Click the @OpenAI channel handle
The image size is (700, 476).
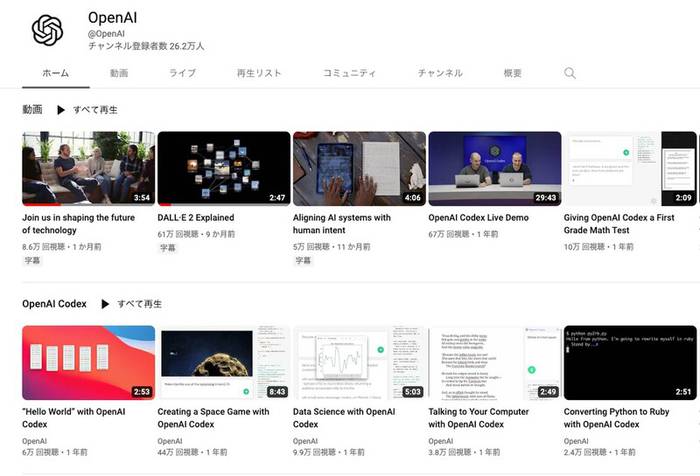106,33
